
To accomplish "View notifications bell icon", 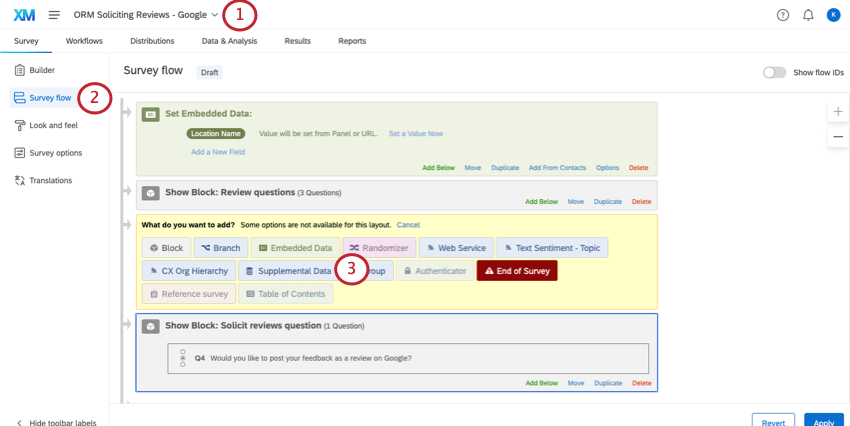I will [808, 15].
